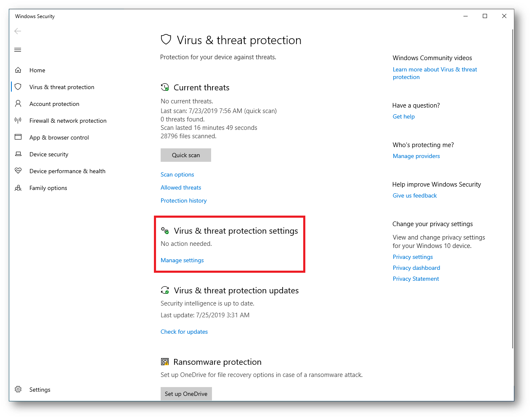Open Device performance & health heart icon
Viewport: 532px width, 419px height.
pyautogui.click(x=18, y=171)
